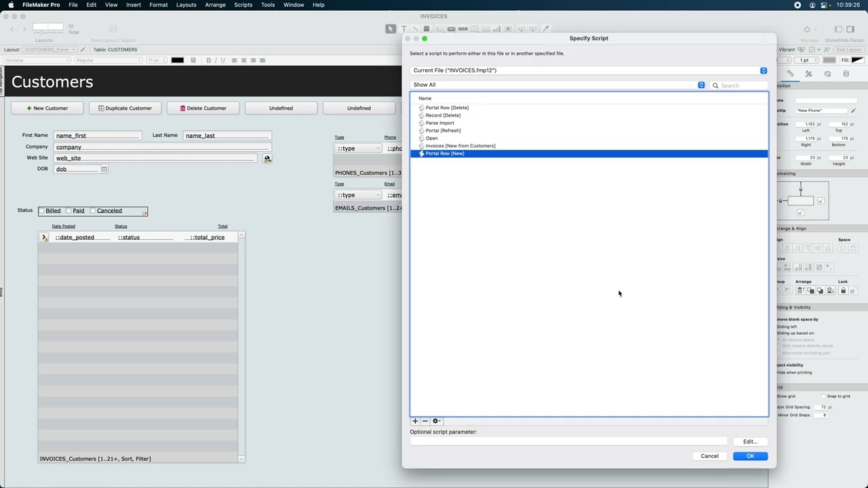Click the macOS Control Center icon
The height and width of the screenshot is (488, 868).
coord(825,5)
